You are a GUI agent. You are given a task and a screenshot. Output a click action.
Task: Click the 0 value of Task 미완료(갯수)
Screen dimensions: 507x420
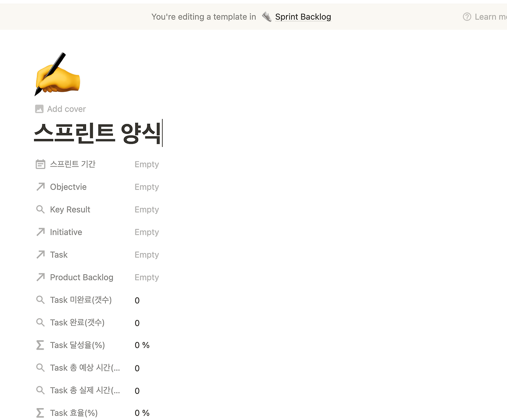(137, 300)
